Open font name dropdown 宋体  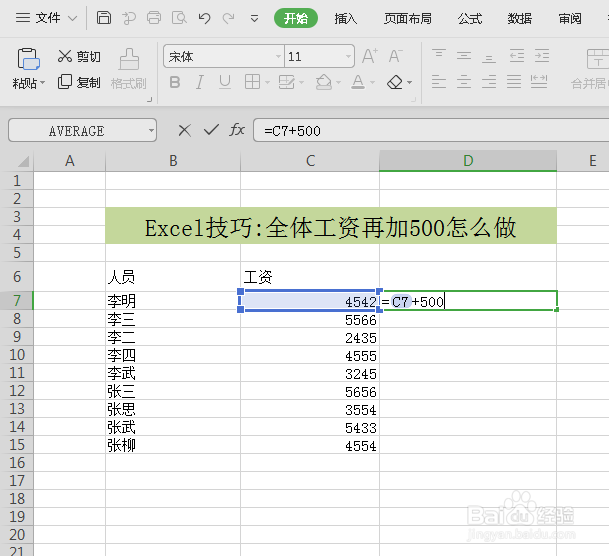278,57
